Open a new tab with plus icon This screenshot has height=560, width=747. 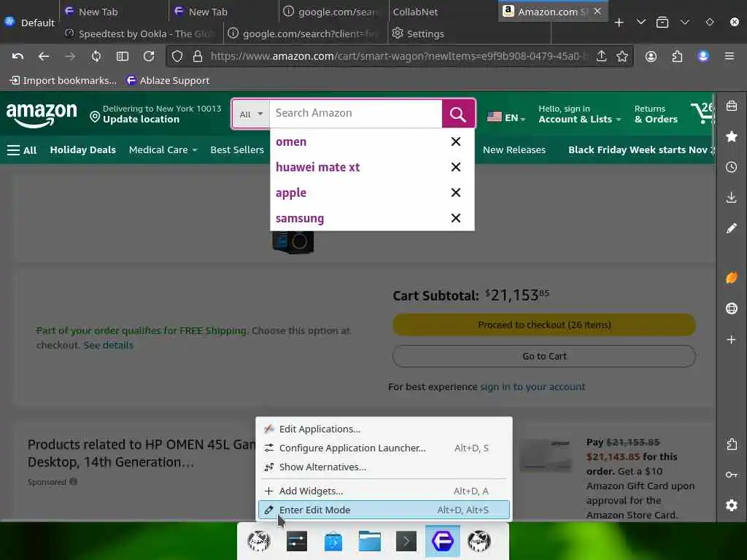[x=619, y=23]
